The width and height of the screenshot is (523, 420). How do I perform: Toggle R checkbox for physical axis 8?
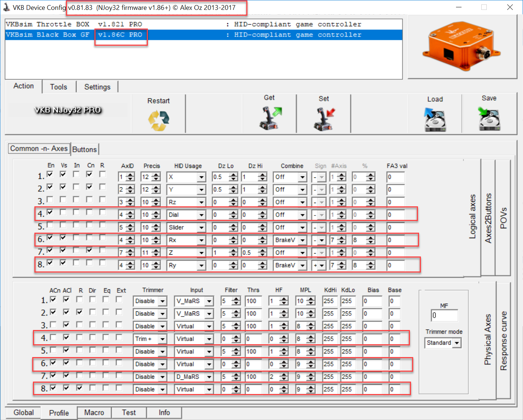[x=80, y=388]
